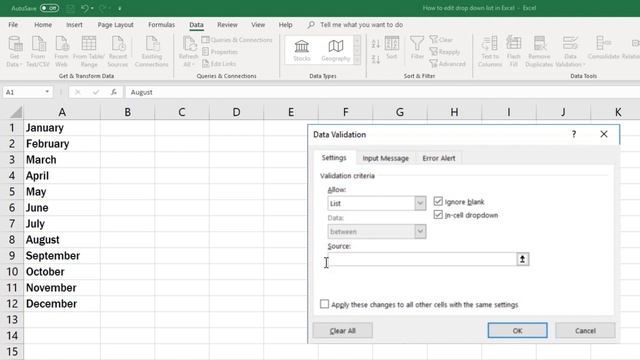This screenshot has height=360, width=640.
Task: Check Apply these changes to all cells
Action: (x=324, y=304)
